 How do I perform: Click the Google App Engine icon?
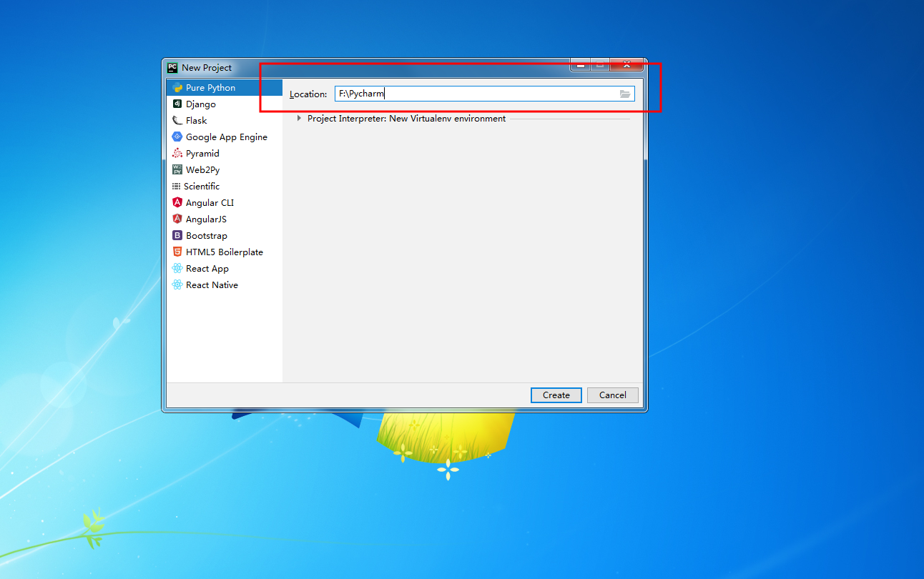click(177, 137)
